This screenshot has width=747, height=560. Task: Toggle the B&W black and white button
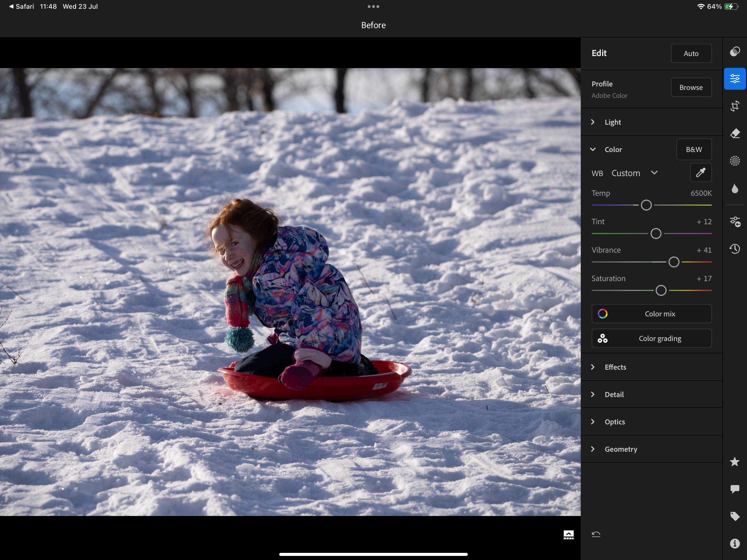[x=694, y=149]
